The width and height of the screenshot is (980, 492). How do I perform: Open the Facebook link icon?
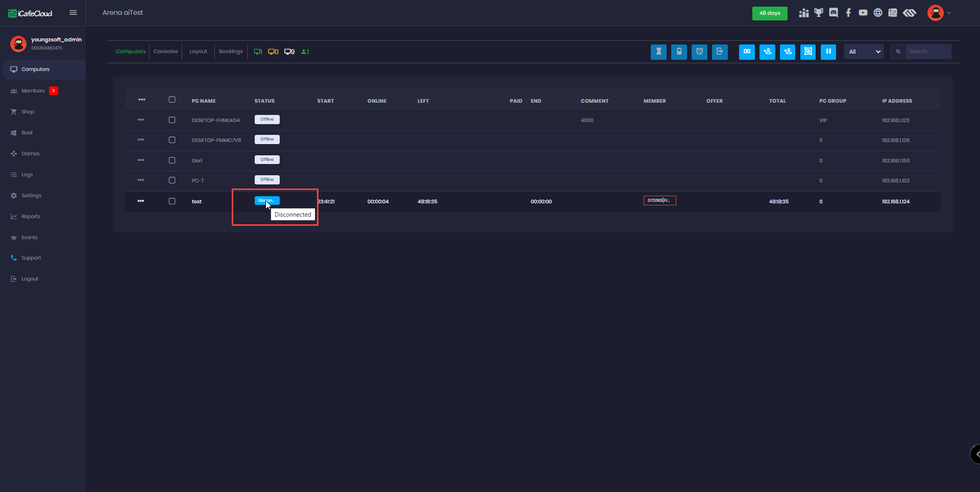tap(848, 13)
